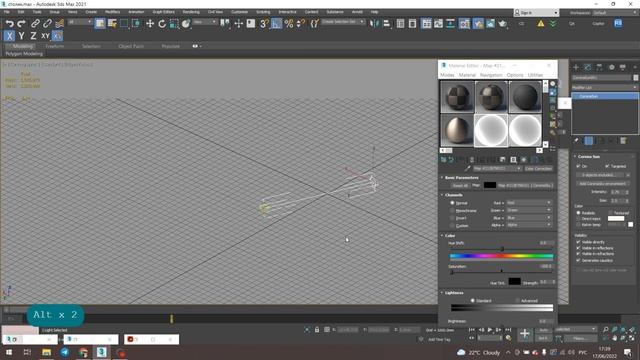Click the Pan View hand icon
The image size is (640, 360).
pos(614,338)
